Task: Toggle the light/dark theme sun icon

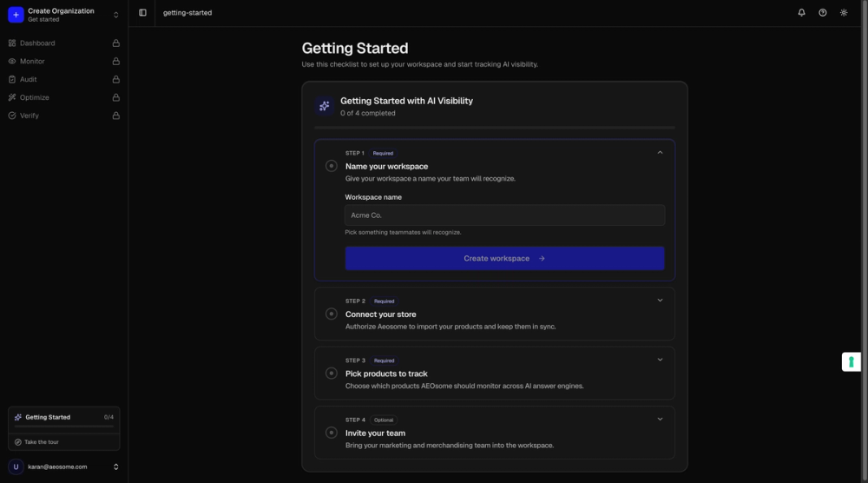Action: tap(844, 13)
